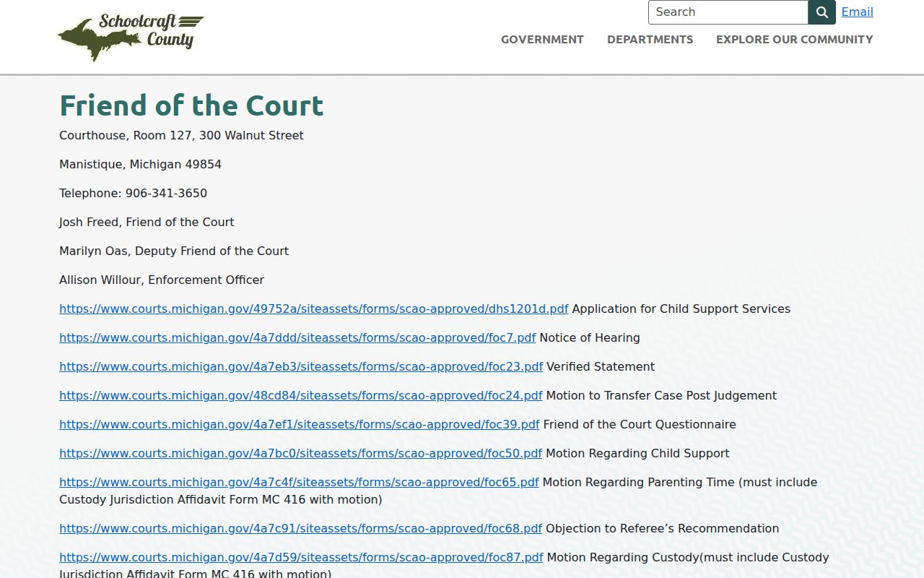
Task: Open the foc39.pdf Questionnaire link
Action: (300, 424)
